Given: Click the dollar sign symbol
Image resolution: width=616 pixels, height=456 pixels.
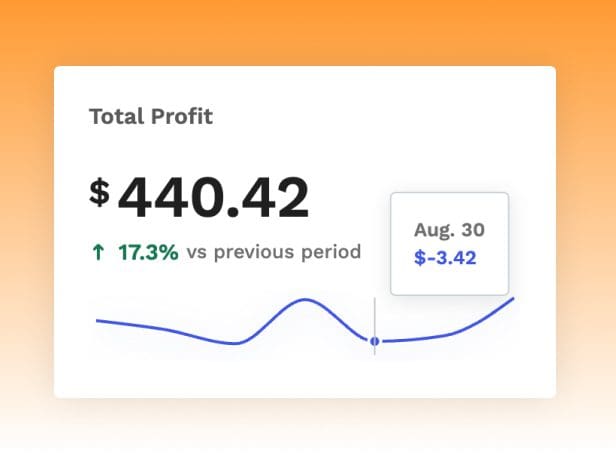Looking at the screenshot, I should coord(99,192).
